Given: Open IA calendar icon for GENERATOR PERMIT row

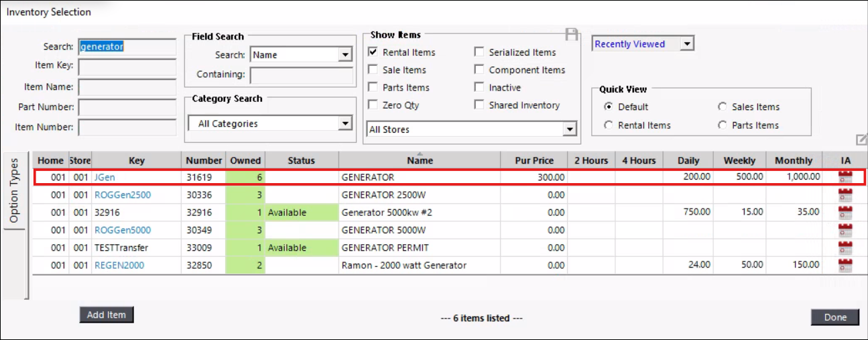Looking at the screenshot, I should [845, 247].
